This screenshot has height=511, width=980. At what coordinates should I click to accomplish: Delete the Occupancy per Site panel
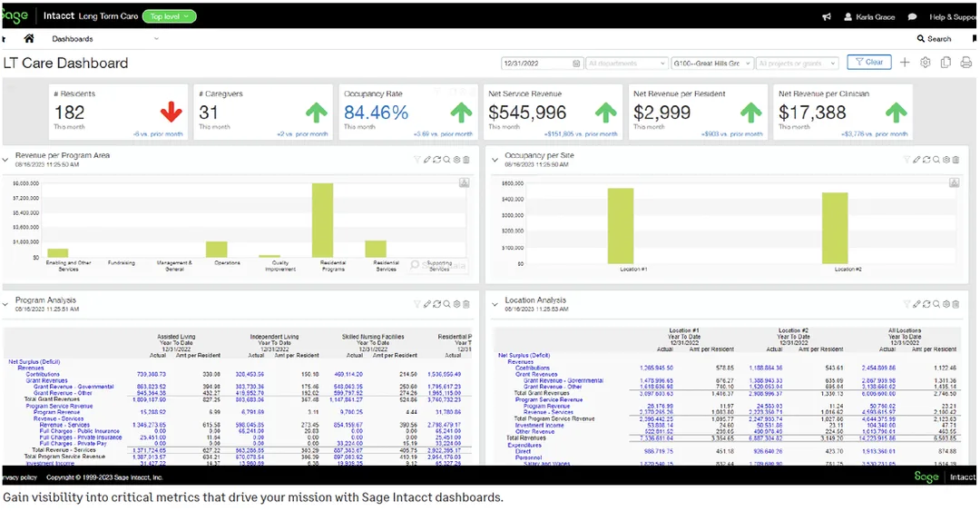click(955, 160)
